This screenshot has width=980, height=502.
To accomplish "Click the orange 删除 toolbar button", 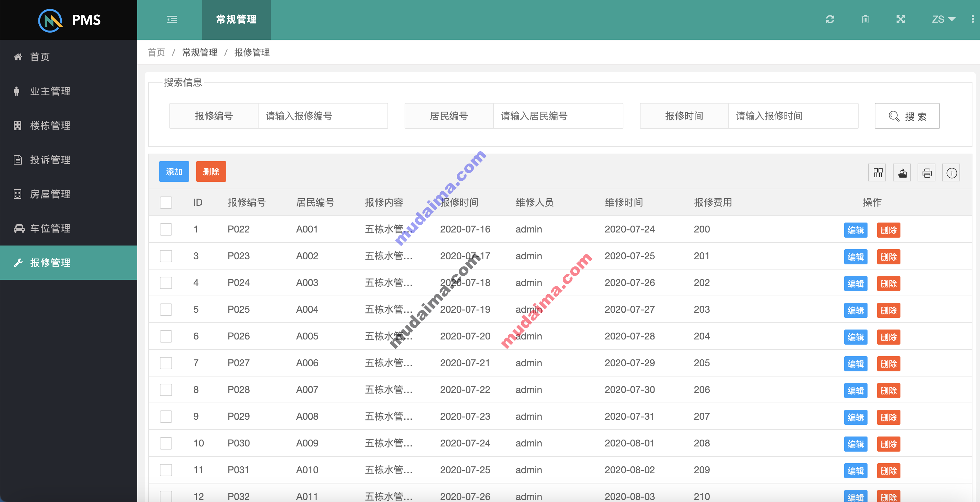I will [211, 171].
